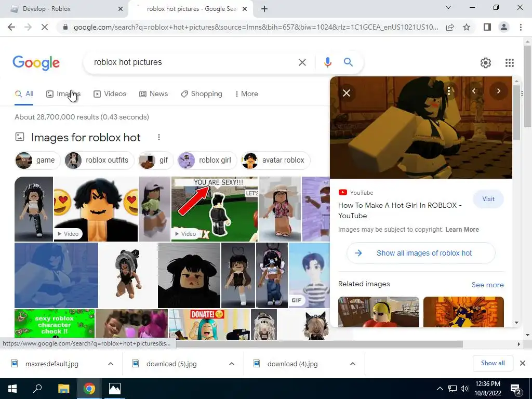
Task: Select the roblox outfits filter chip
Action: coord(99,160)
